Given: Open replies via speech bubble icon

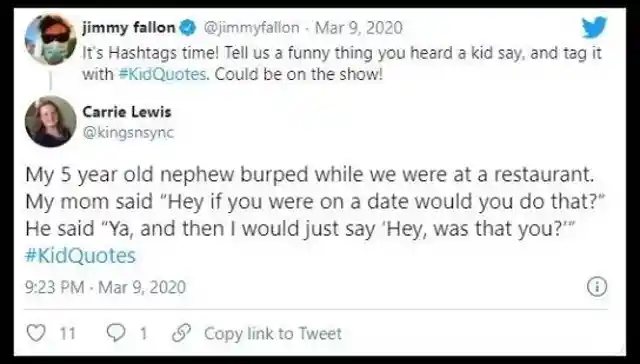Looking at the screenshot, I should click(116, 333).
